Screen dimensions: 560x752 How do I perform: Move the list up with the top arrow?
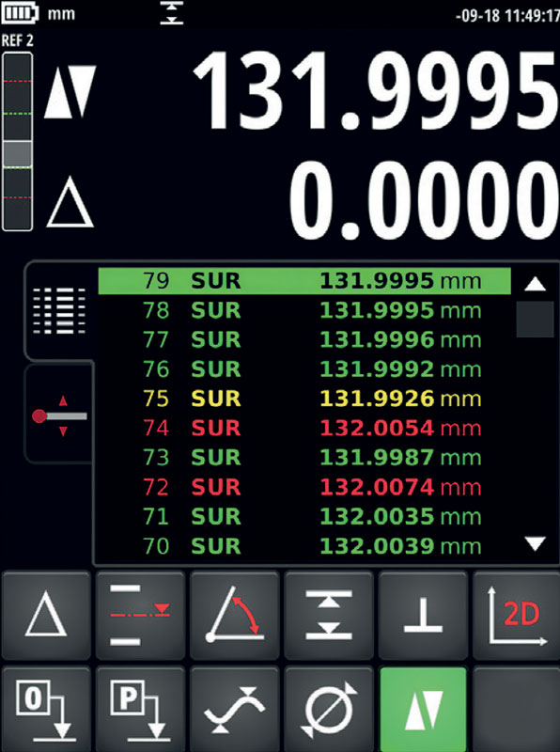(535, 285)
